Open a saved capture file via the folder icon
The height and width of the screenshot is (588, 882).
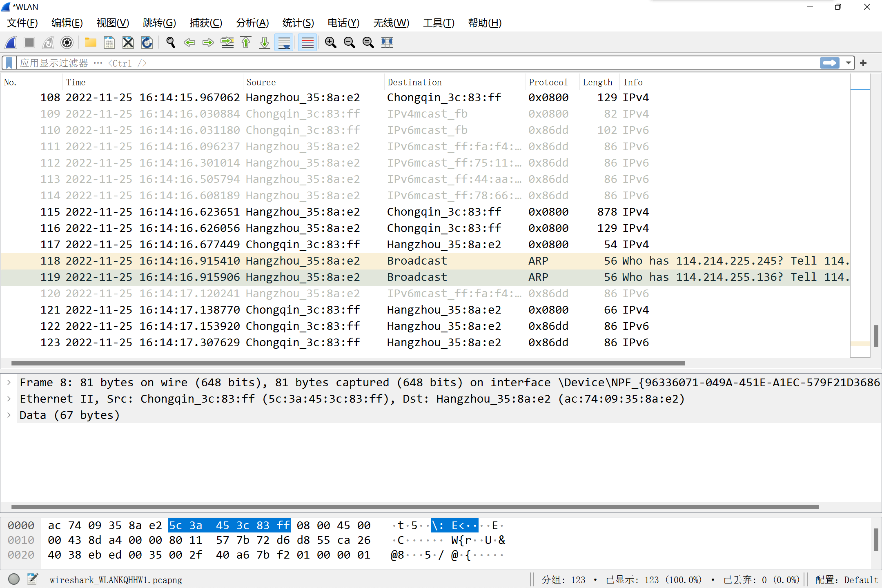coord(90,42)
